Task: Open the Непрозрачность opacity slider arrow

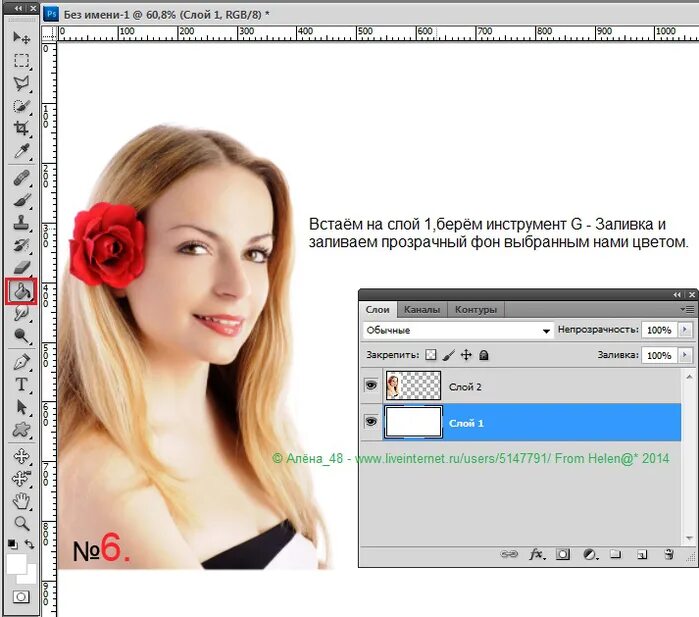Action: pos(685,330)
